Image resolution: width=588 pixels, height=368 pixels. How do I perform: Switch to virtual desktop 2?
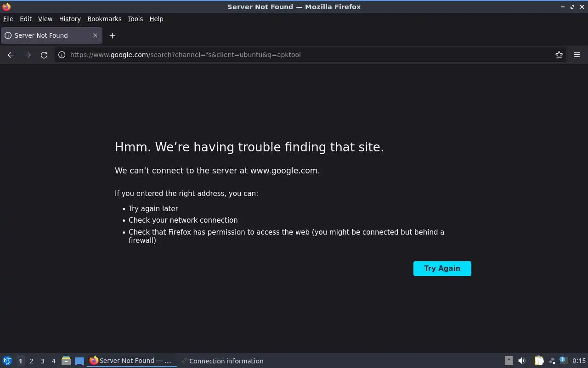(x=31, y=361)
